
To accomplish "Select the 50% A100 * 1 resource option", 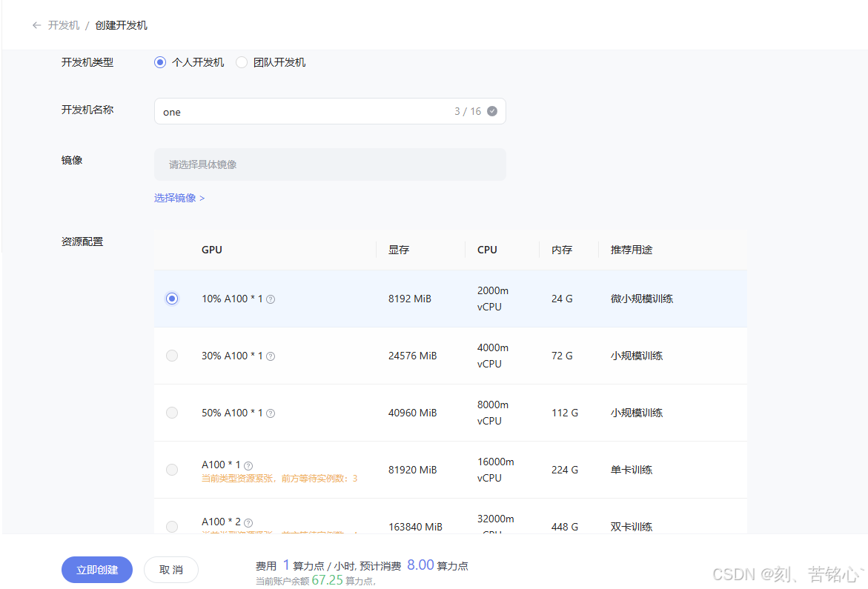I will (172, 413).
